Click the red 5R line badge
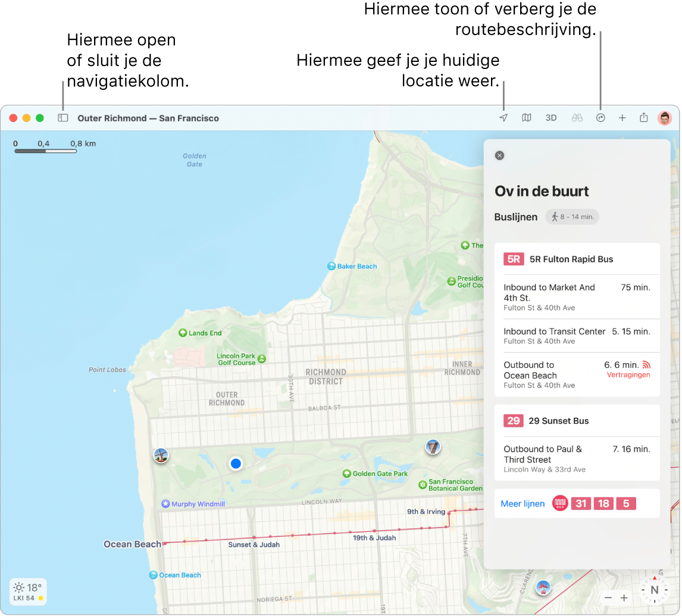Image resolution: width=682 pixels, height=616 pixels. (513, 259)
